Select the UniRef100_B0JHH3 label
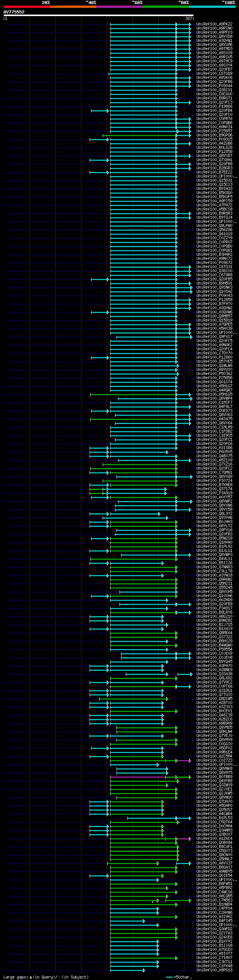 pos(215,522)
